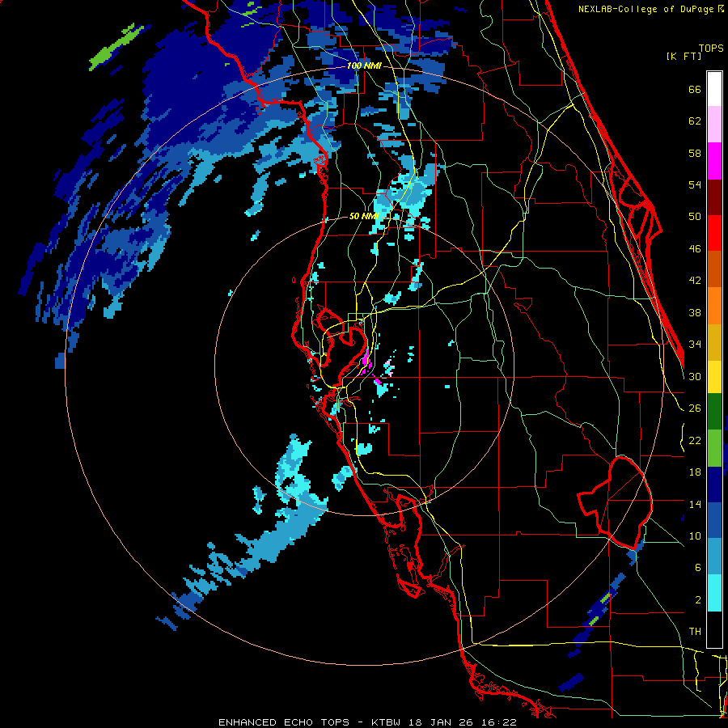Click the '18 JAN 26' date text
The height and width of the screenshot is (728, 728).
click(441, 722)
